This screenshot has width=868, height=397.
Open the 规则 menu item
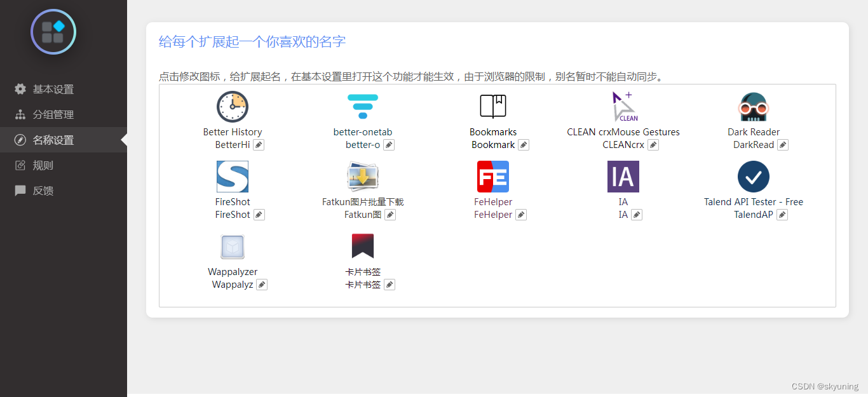[64, 165]
